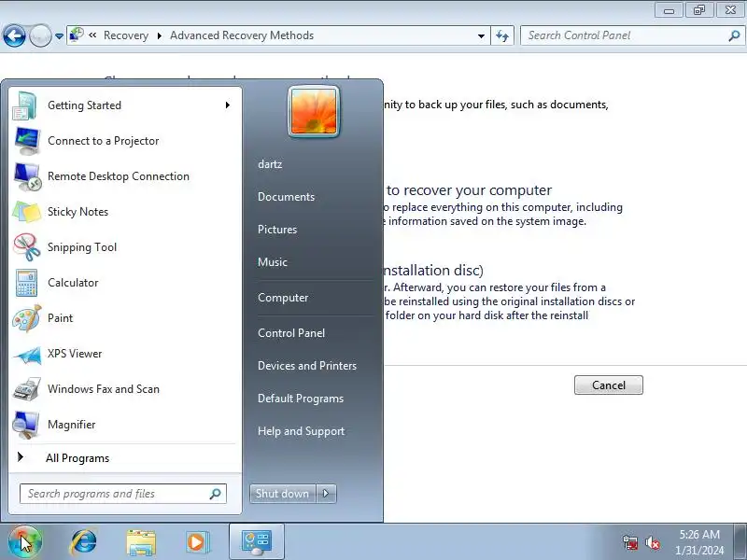This screenshot has height=560, width=747.
Task: Open the XPS Viewer icon
Action: pyautogui.click(x=27, y=354)
